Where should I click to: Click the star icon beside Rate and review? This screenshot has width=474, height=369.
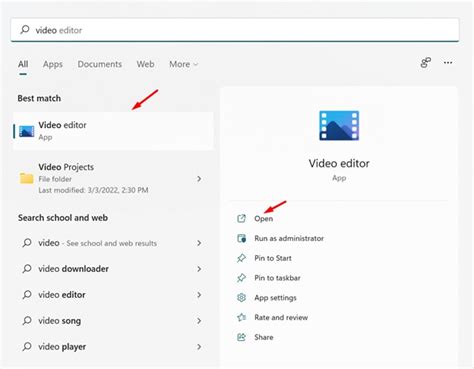pyautogui.click(x=241, y=317)
